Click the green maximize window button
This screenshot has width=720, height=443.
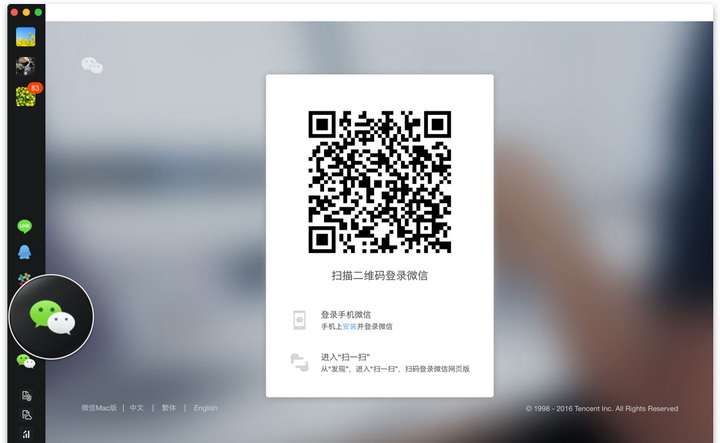[38, 12]
